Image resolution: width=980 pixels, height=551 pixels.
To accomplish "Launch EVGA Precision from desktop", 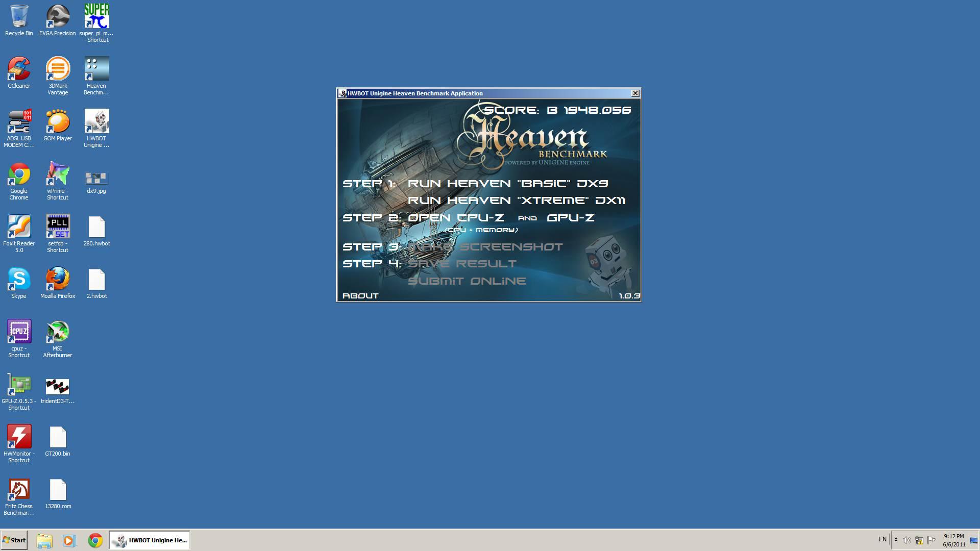I will [x=58, y=20].
